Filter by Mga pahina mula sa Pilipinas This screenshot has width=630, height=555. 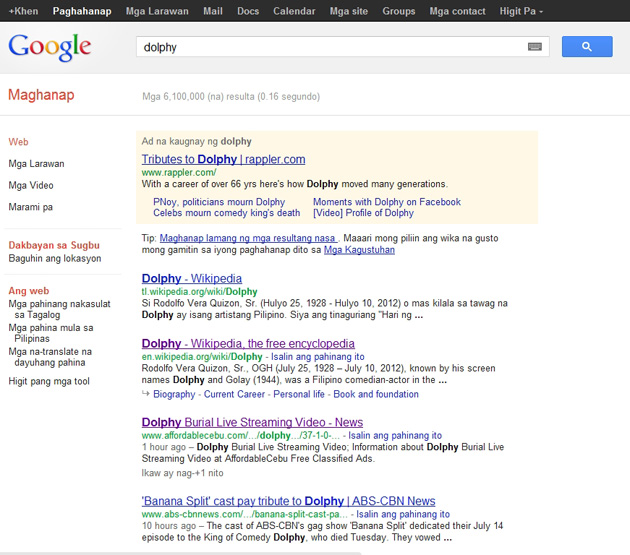pyautogui.click(x=51, y=333)
